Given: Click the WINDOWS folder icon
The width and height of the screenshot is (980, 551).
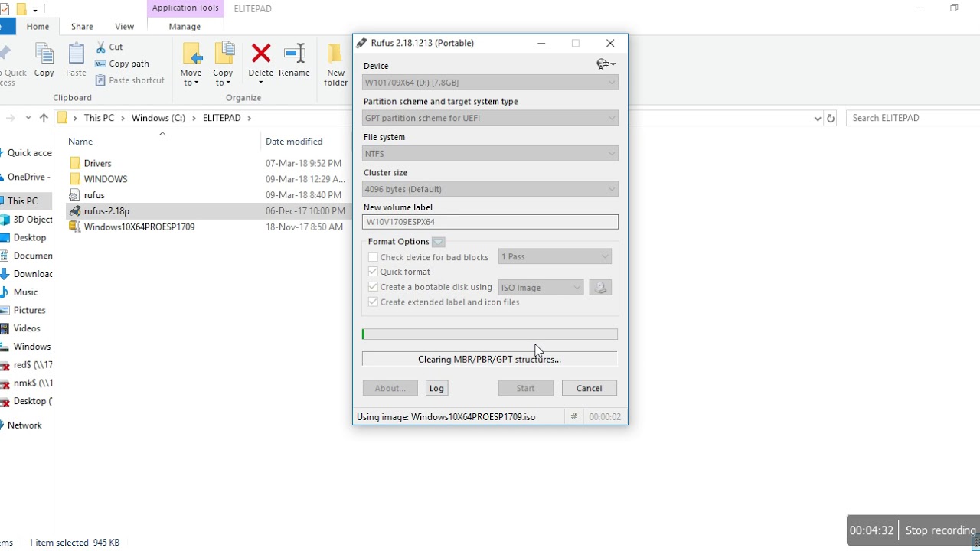Looking at the screenshot, I should click(74, 179).
